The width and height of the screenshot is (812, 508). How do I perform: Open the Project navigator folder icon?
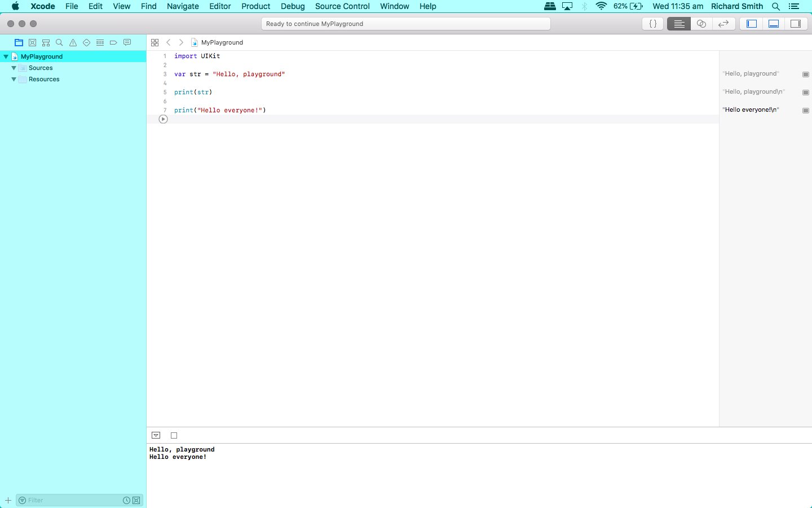[19, 42]
